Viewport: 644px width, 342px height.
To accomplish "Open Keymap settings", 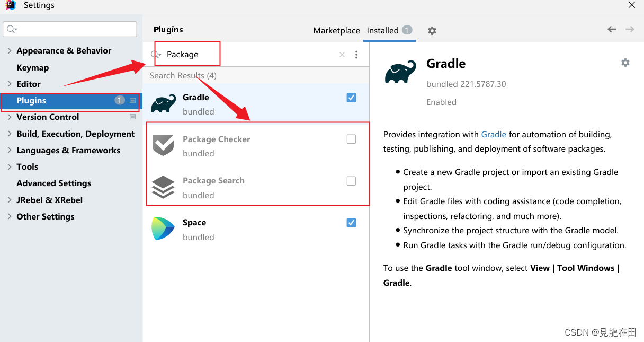I will point(32,67).
